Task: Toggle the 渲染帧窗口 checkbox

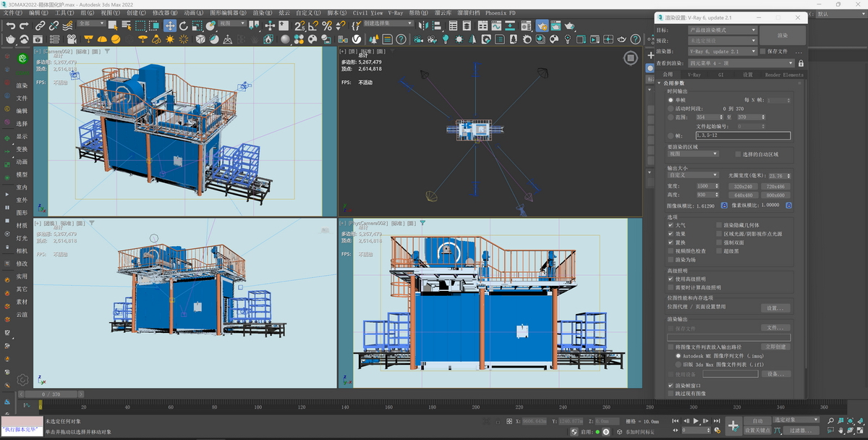Action: coord(671,386)
